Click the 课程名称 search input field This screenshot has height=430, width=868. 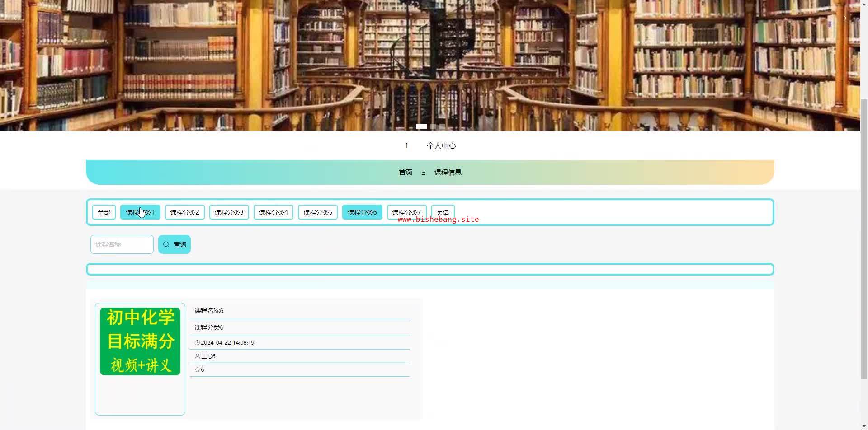(x=122, y=244)
